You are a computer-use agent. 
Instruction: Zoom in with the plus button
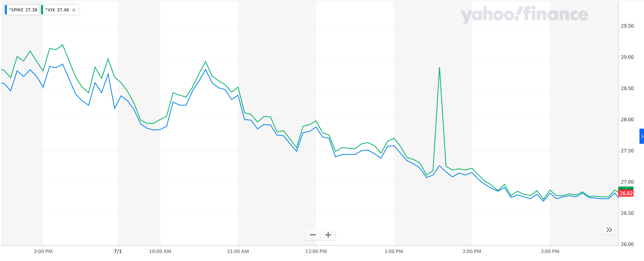coord(328,235)
